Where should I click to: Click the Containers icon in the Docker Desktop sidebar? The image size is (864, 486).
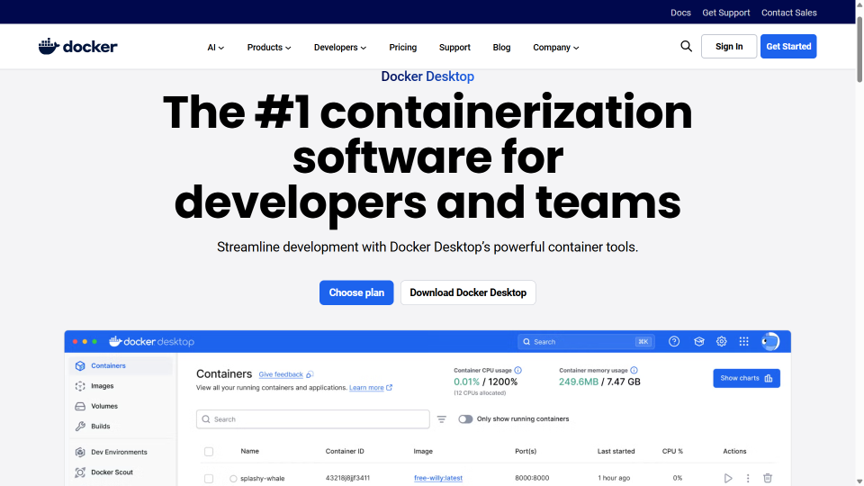[80, 366]
